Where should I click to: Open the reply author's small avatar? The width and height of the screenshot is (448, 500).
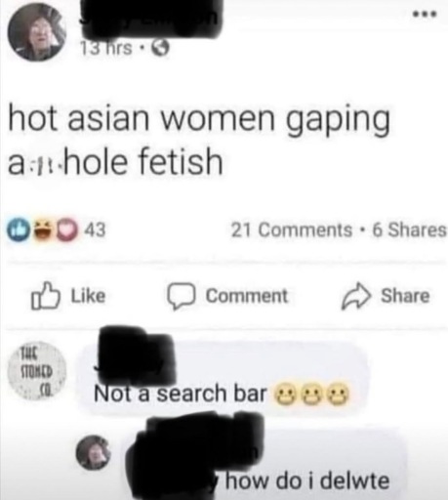[x=94, y=452]
